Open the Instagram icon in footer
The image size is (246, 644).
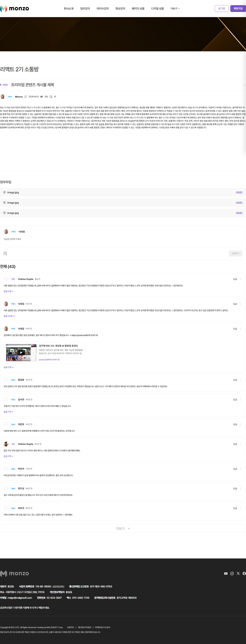click(232, 574)
